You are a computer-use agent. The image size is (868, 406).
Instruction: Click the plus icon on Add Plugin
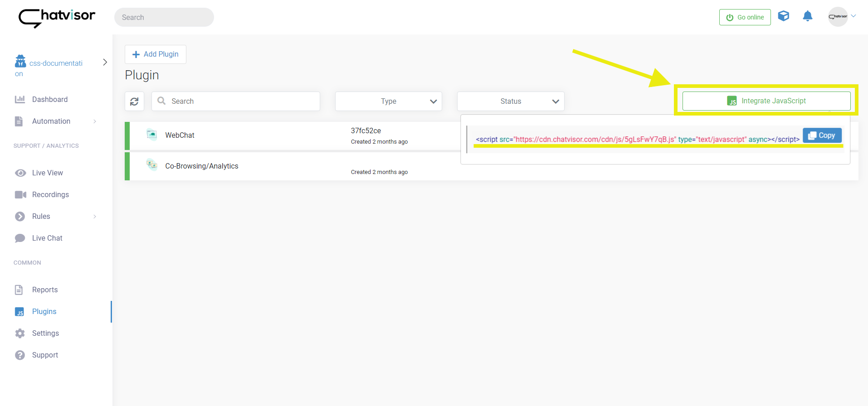tap(136, 54)
